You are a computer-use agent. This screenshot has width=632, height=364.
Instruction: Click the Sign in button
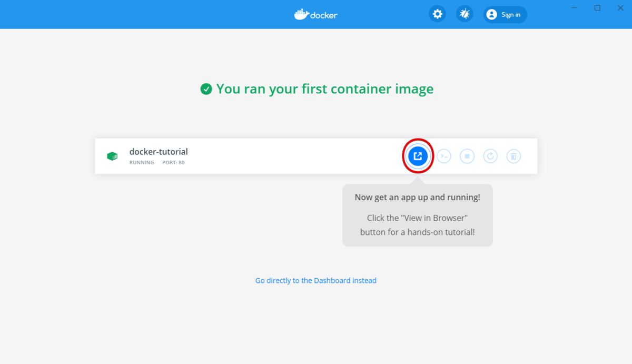[x=505, y=15]
